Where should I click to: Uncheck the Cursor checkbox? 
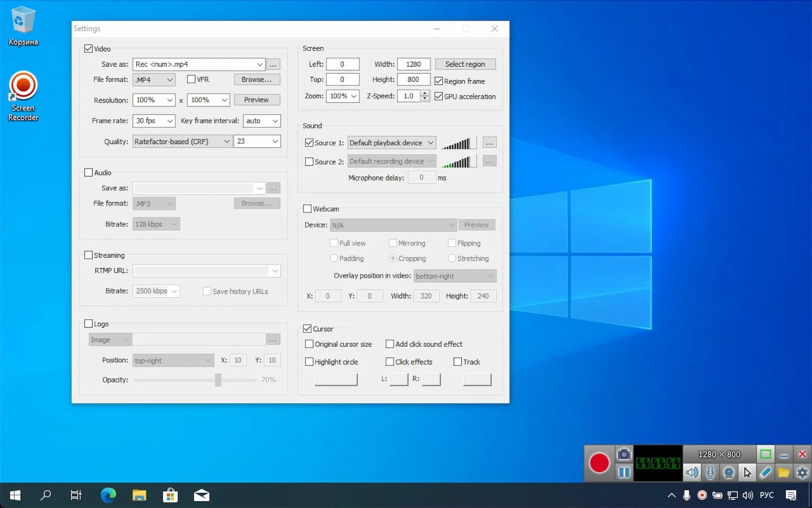tap(307, 329)
